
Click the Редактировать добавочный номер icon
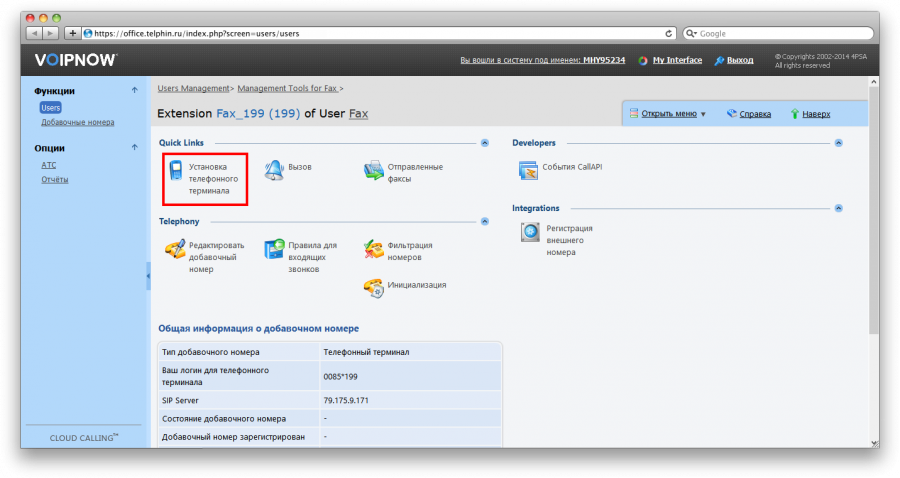[175, 249]
